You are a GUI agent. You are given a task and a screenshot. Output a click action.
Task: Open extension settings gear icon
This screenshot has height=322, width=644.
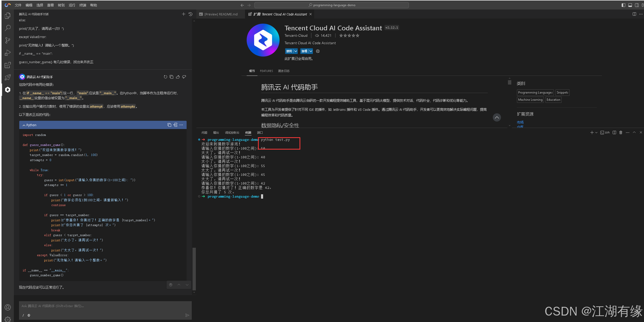point(318,51)
